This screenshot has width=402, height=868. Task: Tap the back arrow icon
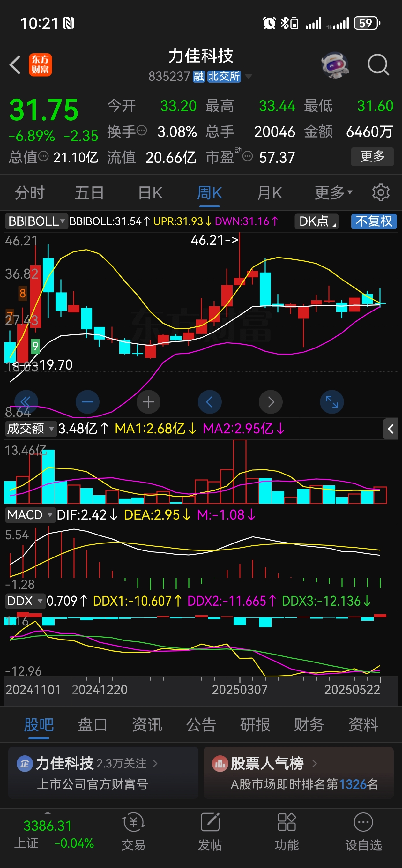click(x=15, y=64)
